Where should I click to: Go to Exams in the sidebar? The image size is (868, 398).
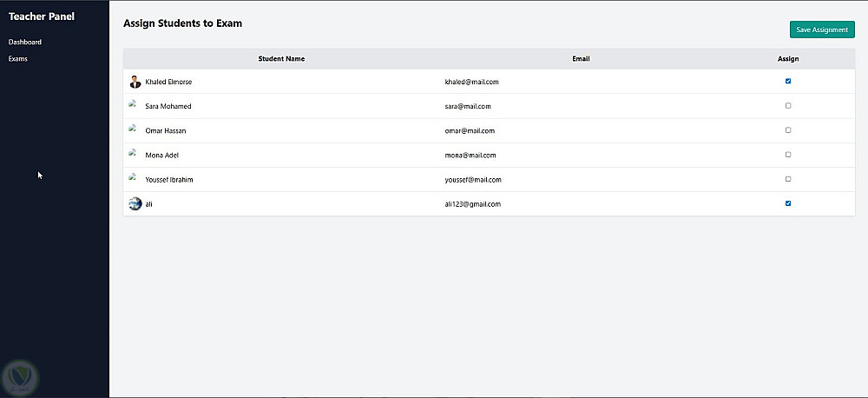click(x=18, y=59)
